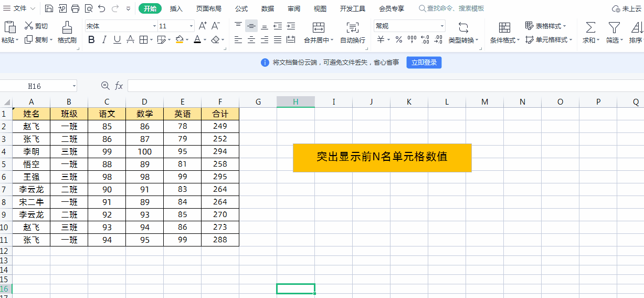
Task: Undo the last action
Action: point(101,8)
